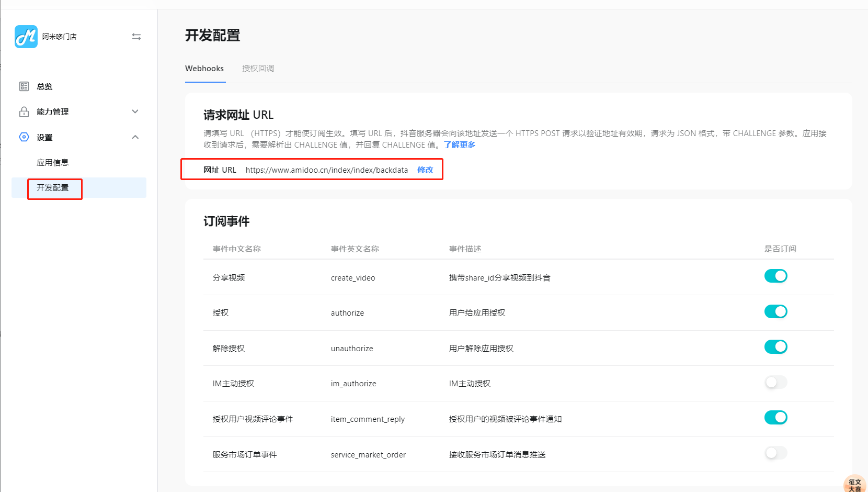Collapse the 设置 menu chevron
868x492 pixels.
click(135, 137)
